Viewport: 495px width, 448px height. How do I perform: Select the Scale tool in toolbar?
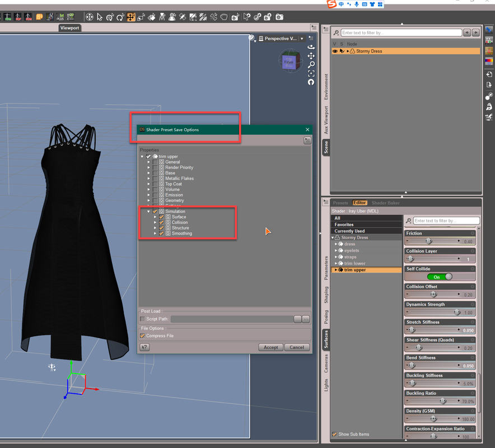click(141, 17)
